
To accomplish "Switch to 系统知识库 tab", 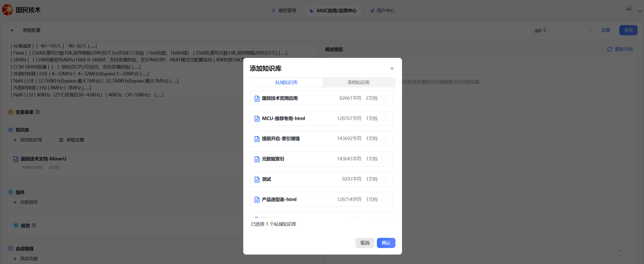I will [359, 82].
